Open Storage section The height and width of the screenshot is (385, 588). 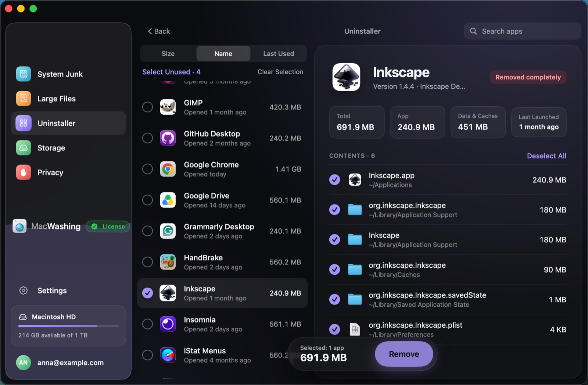[68, 148]
